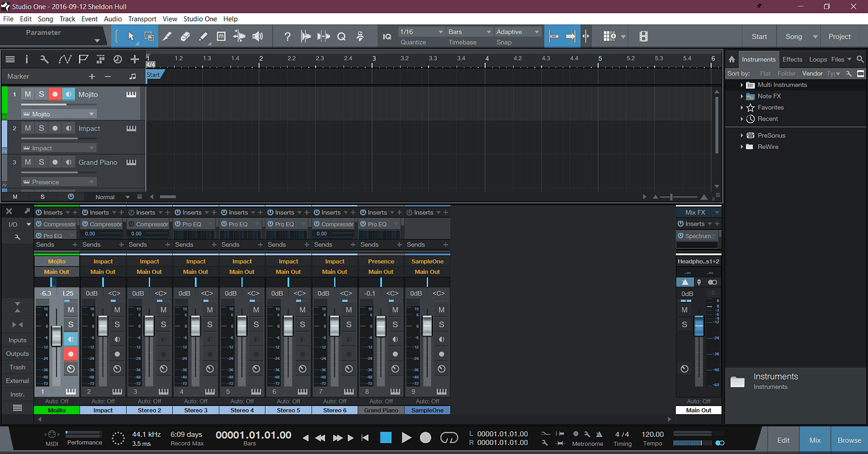This screenshot has height=454, width=868.
Task: Toggle the Loop Active button
Action: [x=449, y=438]
